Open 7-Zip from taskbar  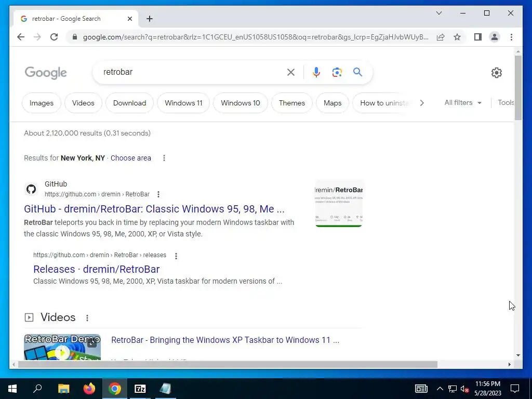pyautogui.click(x=140, y=389)
